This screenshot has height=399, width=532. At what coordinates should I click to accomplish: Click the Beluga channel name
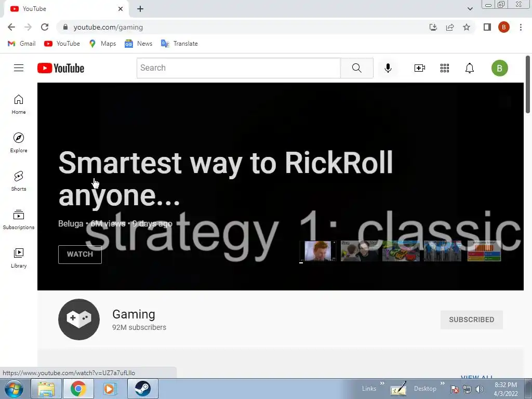71,223
